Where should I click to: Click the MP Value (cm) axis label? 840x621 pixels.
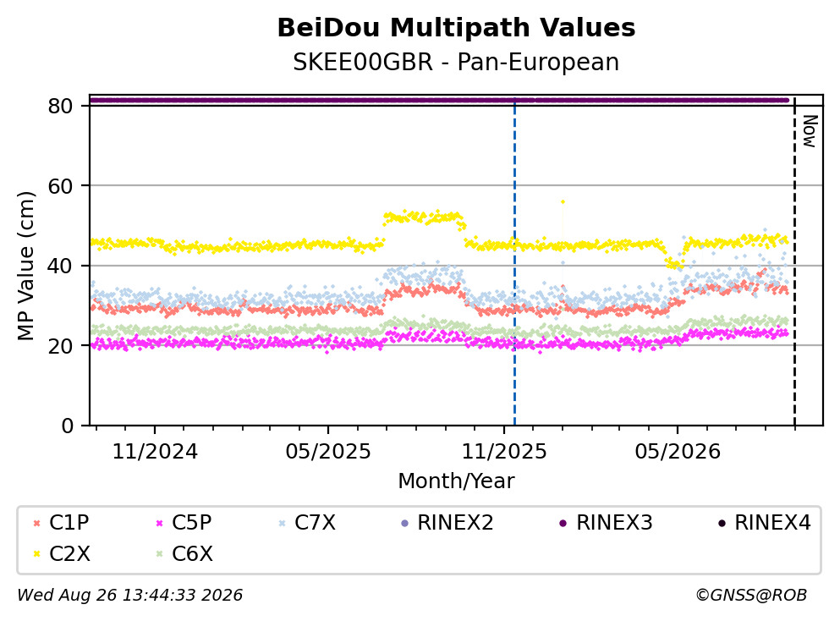coord(25,266)
